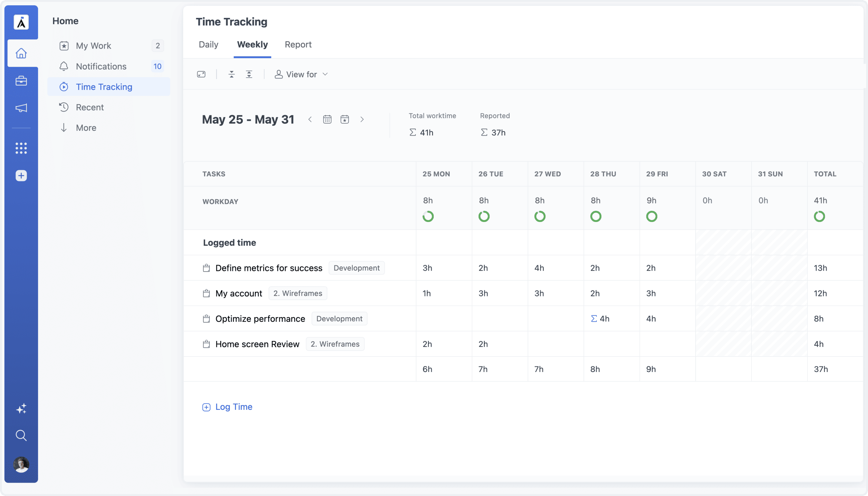The image size is (868, 496).
Task: Open the My account task
Action: 239,293
